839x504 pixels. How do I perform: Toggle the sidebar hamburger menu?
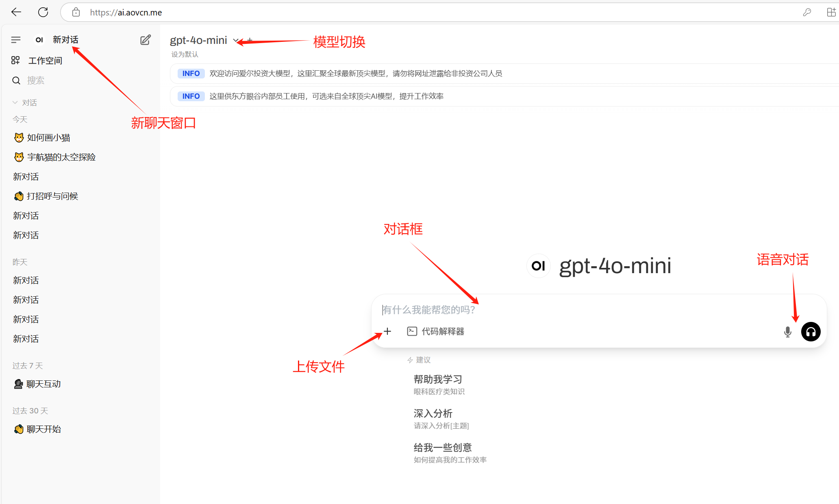click(16, 39)
